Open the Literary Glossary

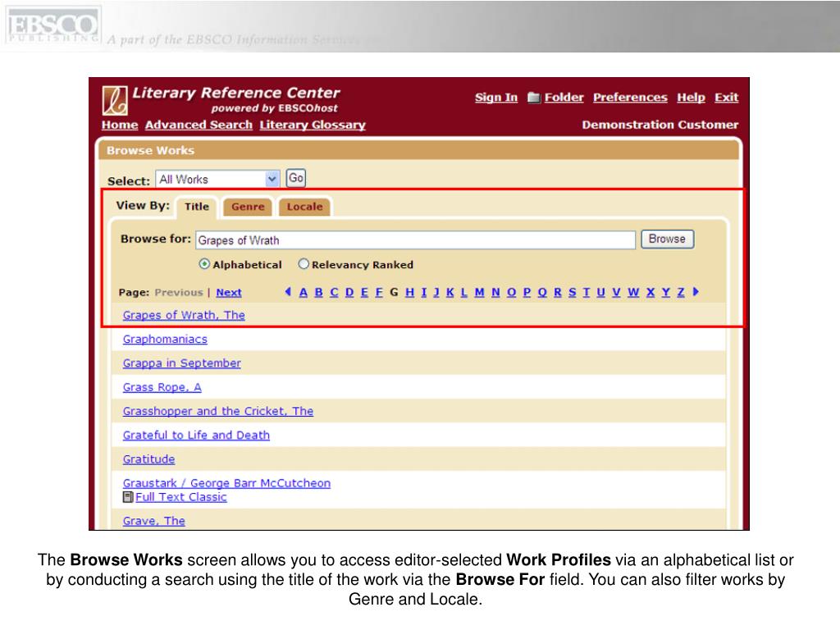pos(313,125)
